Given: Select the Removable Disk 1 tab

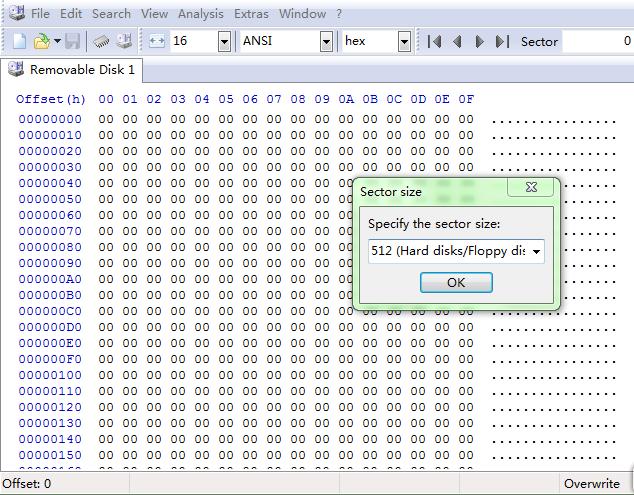Looking at the screenshot, I should (x=72, y=70).
